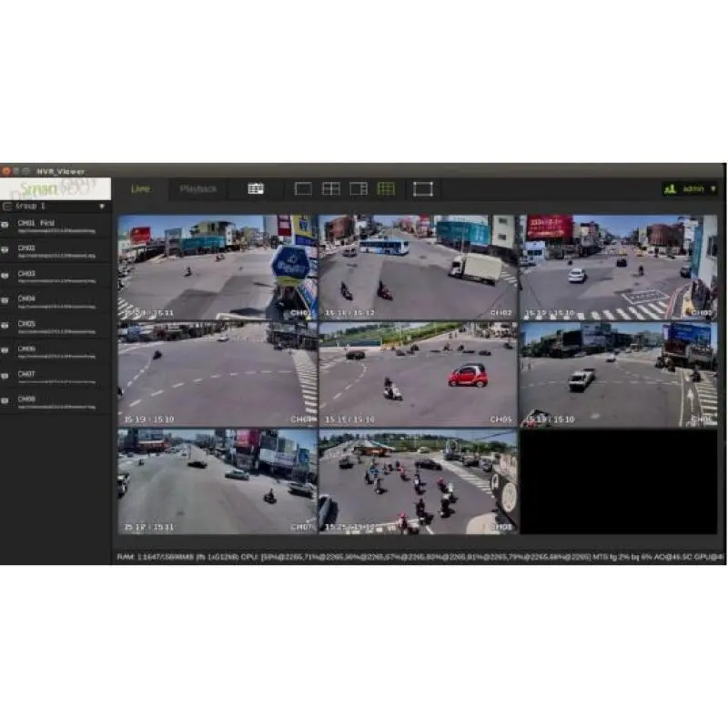
Task: Select the CH06 video feed
Action: 618,374
